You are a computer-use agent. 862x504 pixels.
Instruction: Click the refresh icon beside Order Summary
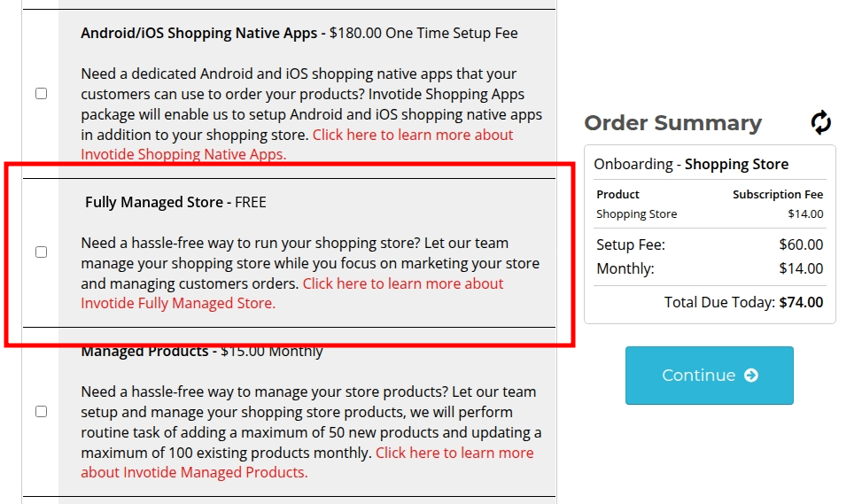tap(820, 122)
